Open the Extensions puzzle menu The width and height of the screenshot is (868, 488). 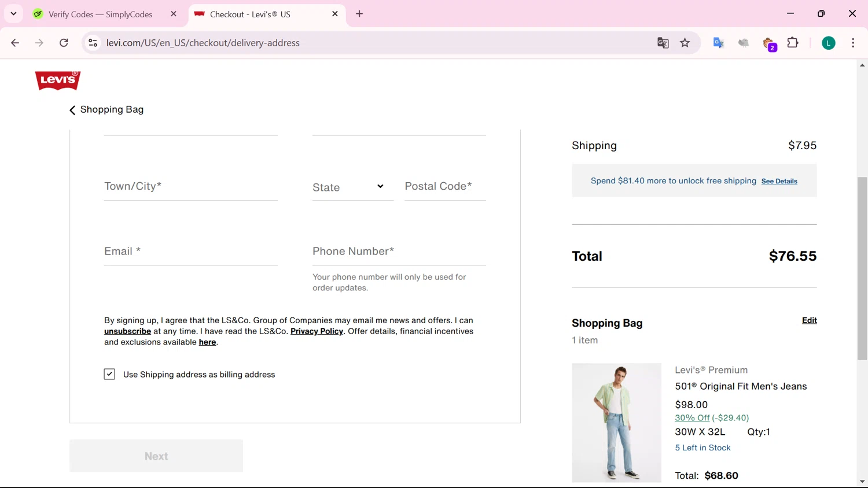[x=793, y=43]
